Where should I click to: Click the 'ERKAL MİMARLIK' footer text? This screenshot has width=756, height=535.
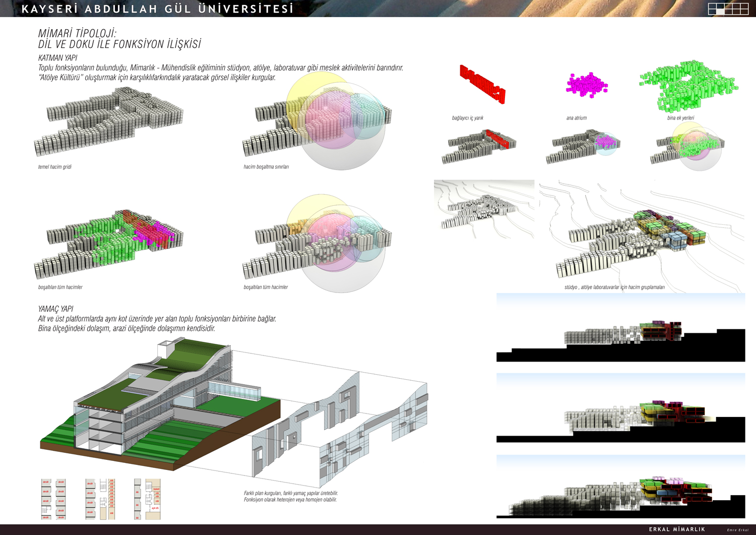677,529
